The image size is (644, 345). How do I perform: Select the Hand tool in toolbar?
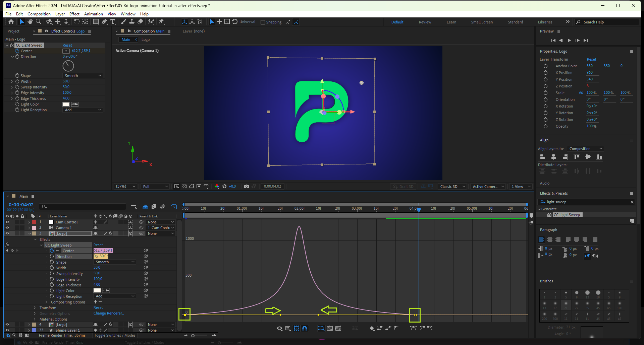click(x=30, y=22)
